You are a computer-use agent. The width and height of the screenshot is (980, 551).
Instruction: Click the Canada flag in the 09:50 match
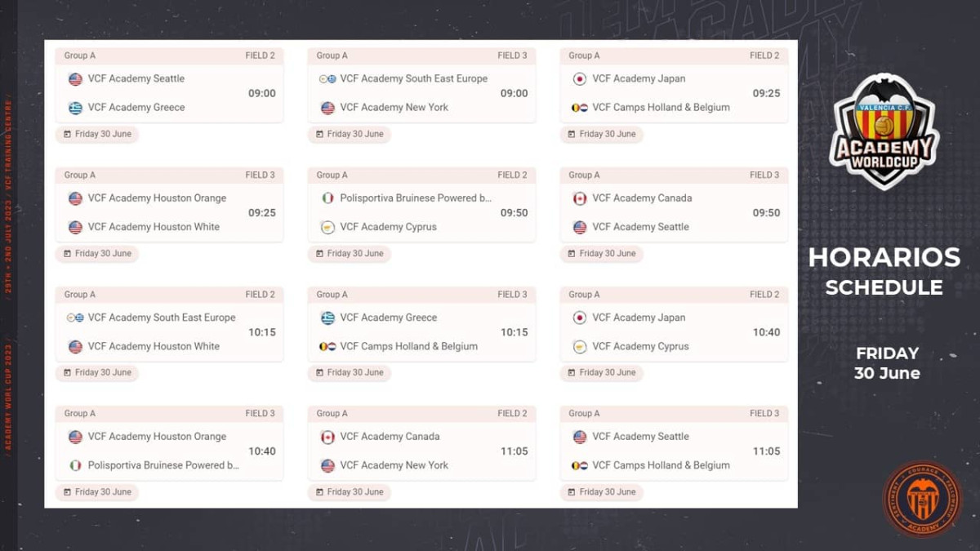[x=580, y=198]
